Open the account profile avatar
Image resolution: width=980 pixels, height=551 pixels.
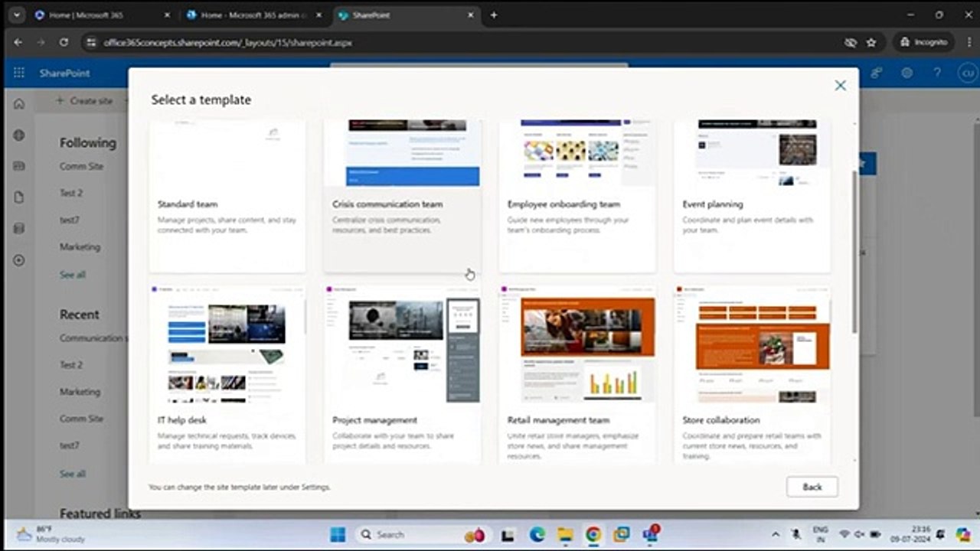point(968,73)
